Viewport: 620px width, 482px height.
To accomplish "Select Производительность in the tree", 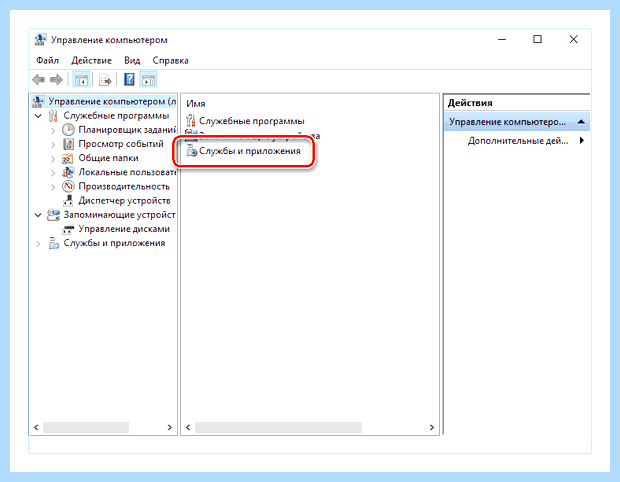I will [124, 186].
